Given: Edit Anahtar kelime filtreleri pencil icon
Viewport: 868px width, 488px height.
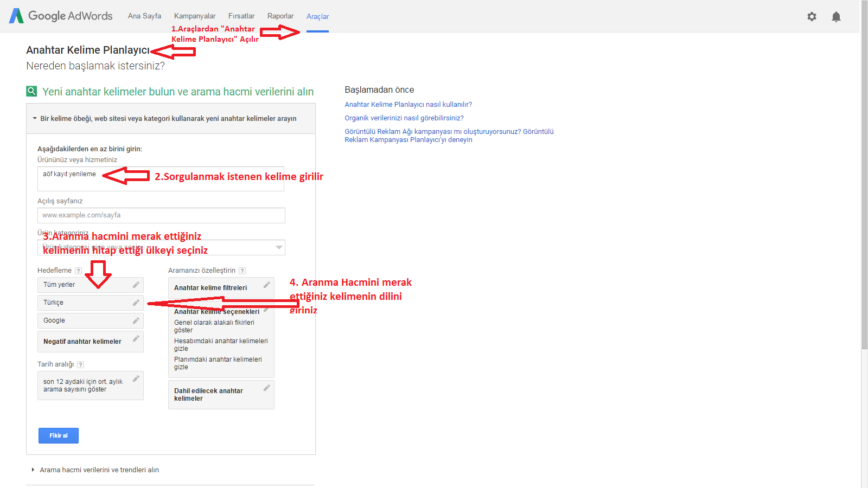Looking at the screenshot, I should [267, 285].
